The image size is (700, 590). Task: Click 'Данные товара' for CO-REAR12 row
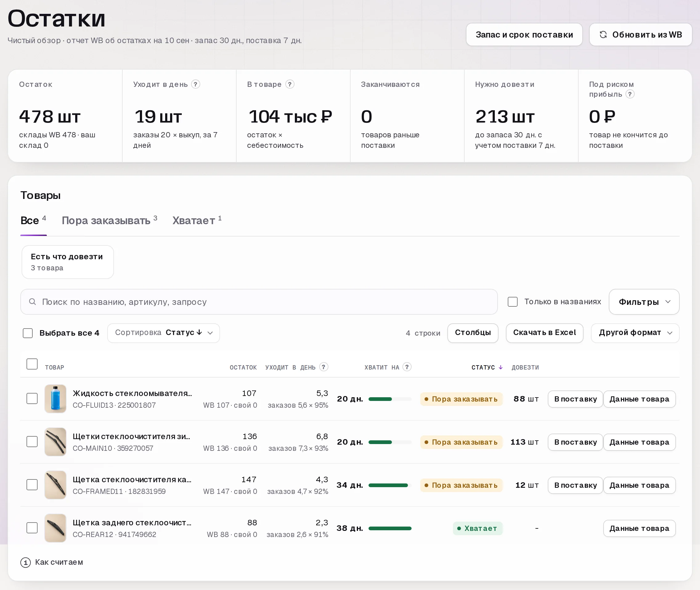click(x=639, y=528)
